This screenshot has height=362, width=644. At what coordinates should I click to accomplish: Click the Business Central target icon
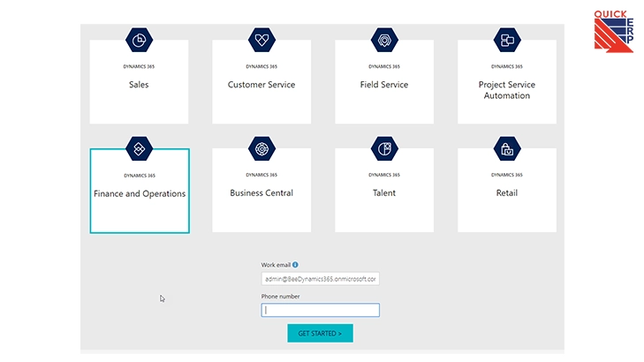click(261, 148)
